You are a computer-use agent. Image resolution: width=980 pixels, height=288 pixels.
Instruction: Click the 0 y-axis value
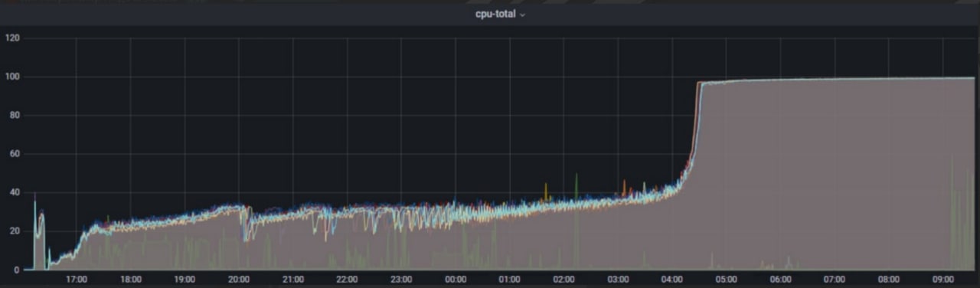point(17,270)
